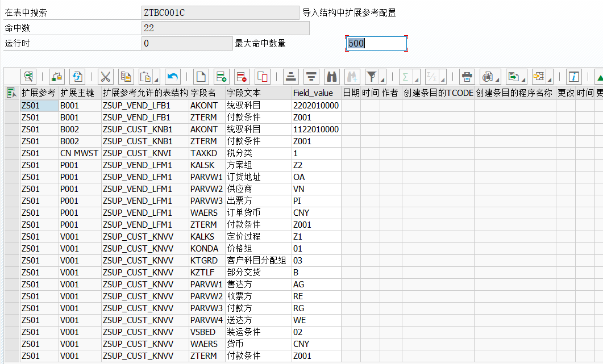603x364 pixels.
Task: Click the 字段文本 column header
Action: click(259, 93)
